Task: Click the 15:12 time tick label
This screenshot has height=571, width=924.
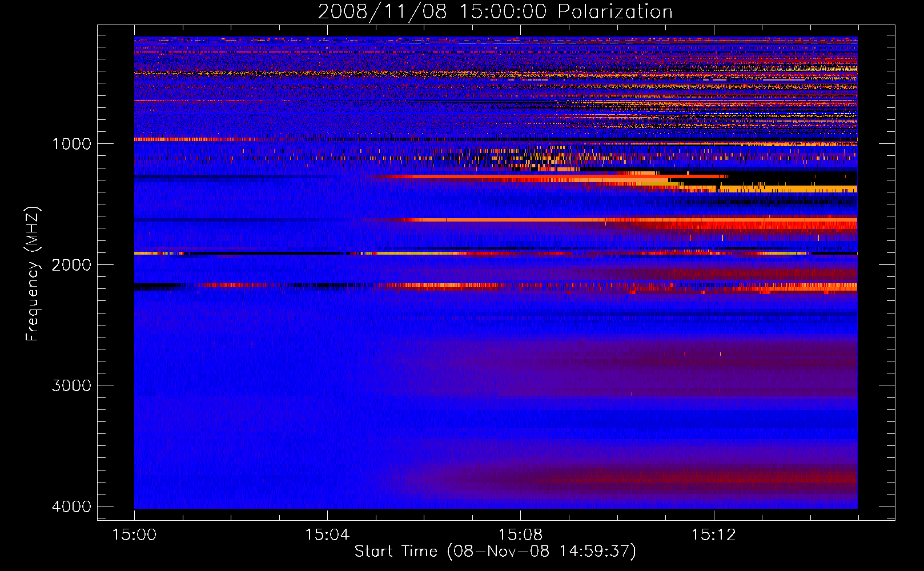Action: [713, 534]
